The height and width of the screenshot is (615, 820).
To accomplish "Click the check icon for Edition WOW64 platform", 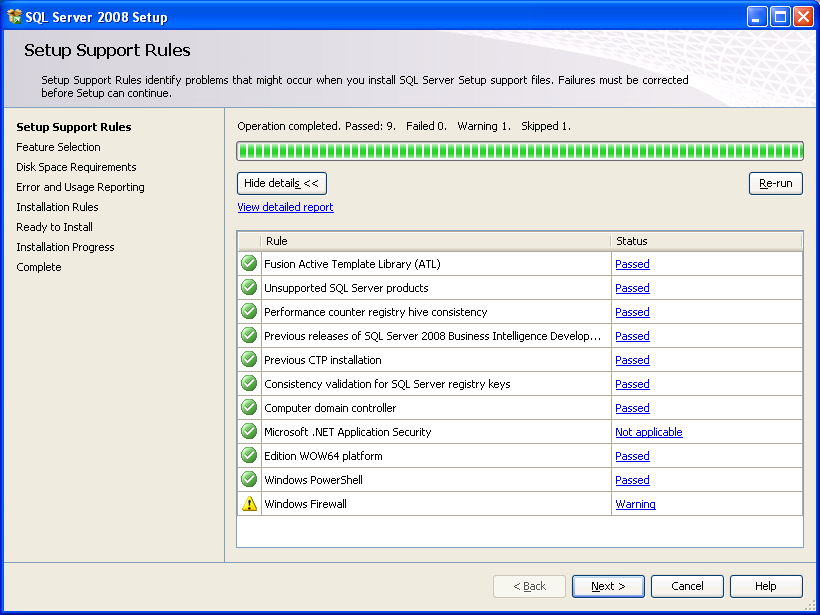I will [249, 455].
